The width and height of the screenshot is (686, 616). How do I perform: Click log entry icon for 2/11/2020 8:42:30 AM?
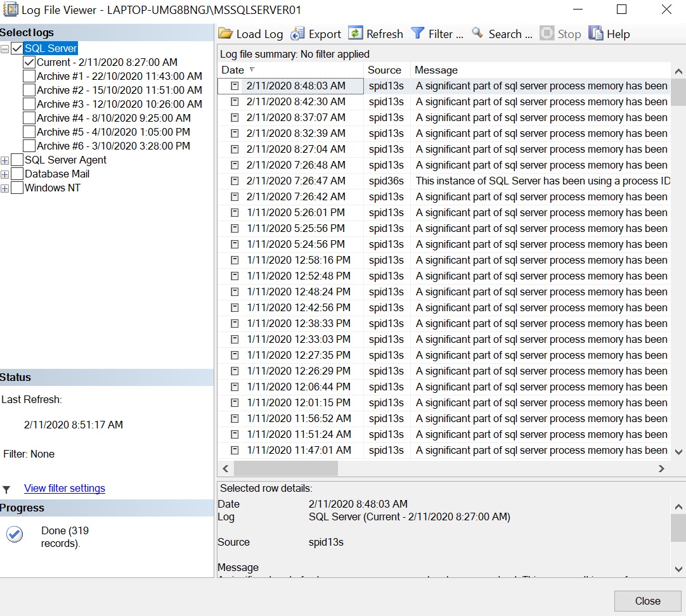pos(235,102)
